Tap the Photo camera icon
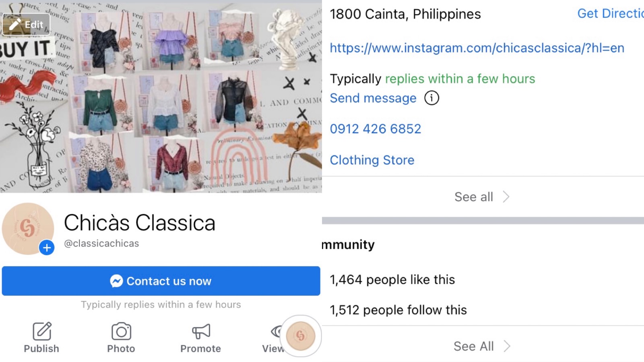The width and height of the screenshot is (644, 362). point(121,331)
